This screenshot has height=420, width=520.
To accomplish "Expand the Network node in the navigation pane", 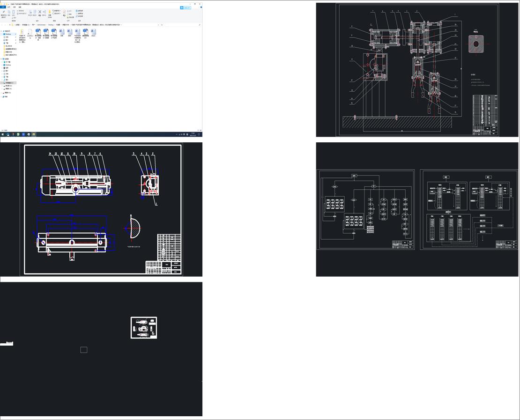I will point(2,96).
